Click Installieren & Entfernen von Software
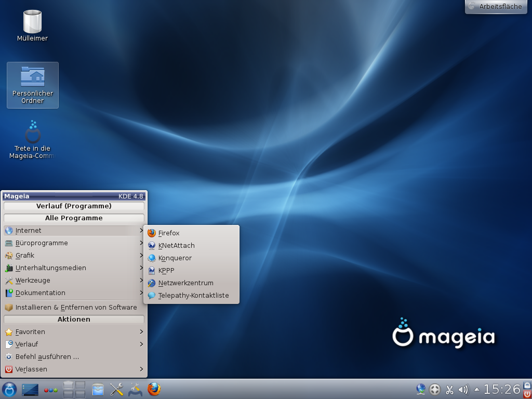This screenshot has width=532, height=399. pos(74,308)
